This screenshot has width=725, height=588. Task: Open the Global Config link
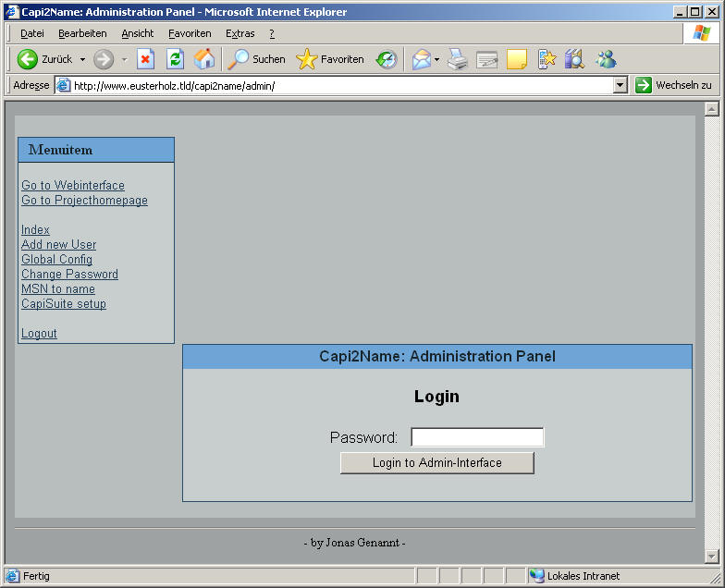[x=56, y=260]
